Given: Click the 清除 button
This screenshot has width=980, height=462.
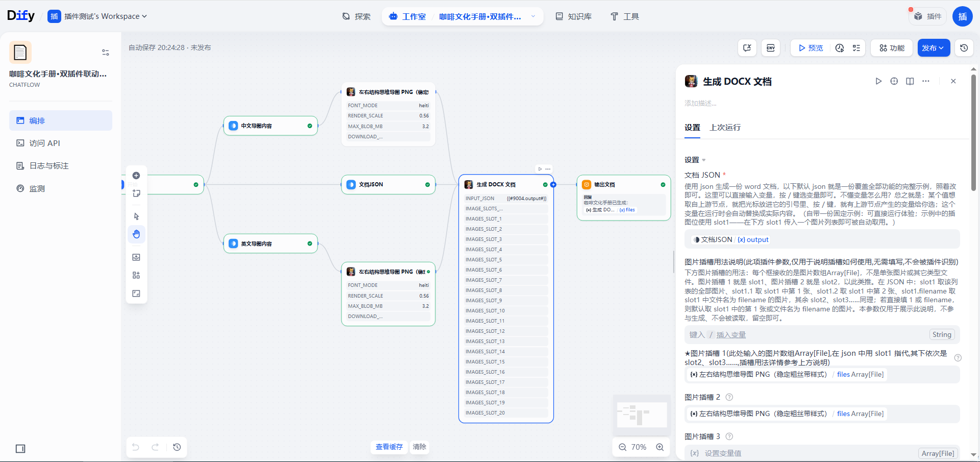Looking at the screenshot, I should click(420, 447).
